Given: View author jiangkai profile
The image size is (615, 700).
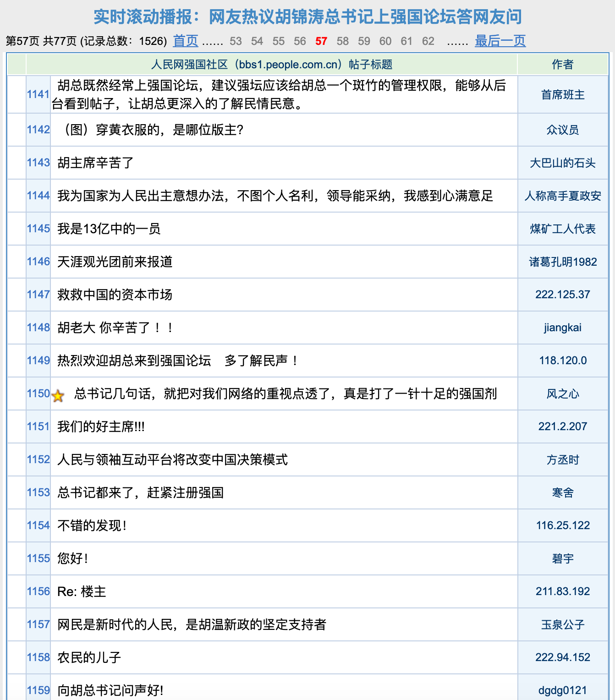Looking at the screenshot, I should (563, 328).
